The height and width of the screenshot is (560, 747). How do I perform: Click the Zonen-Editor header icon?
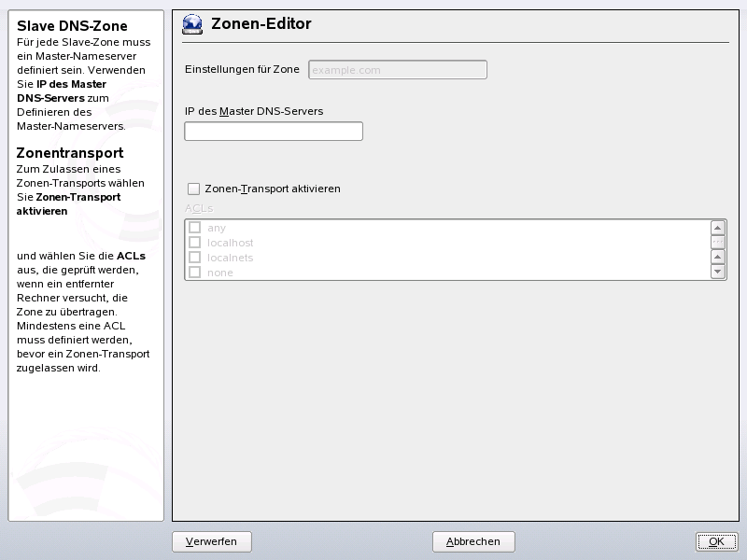point(191,24)
